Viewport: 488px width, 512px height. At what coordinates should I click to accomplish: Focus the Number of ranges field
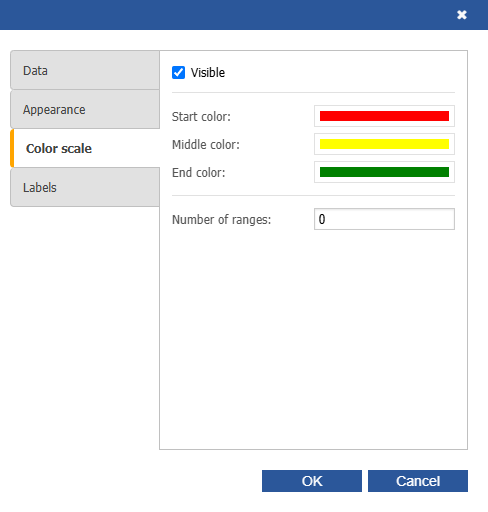click(x=384, y=219)
